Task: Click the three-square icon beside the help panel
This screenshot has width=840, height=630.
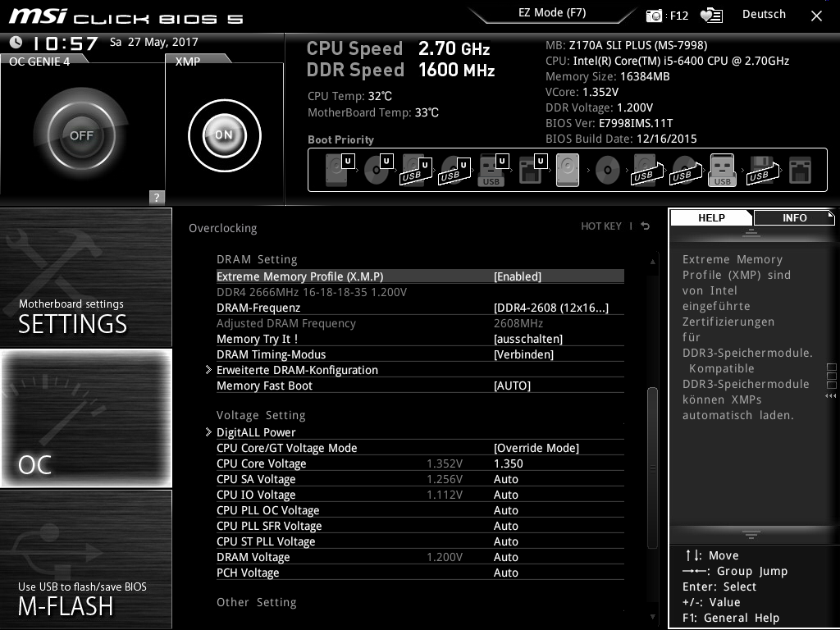Action: (x=832, y=376)
